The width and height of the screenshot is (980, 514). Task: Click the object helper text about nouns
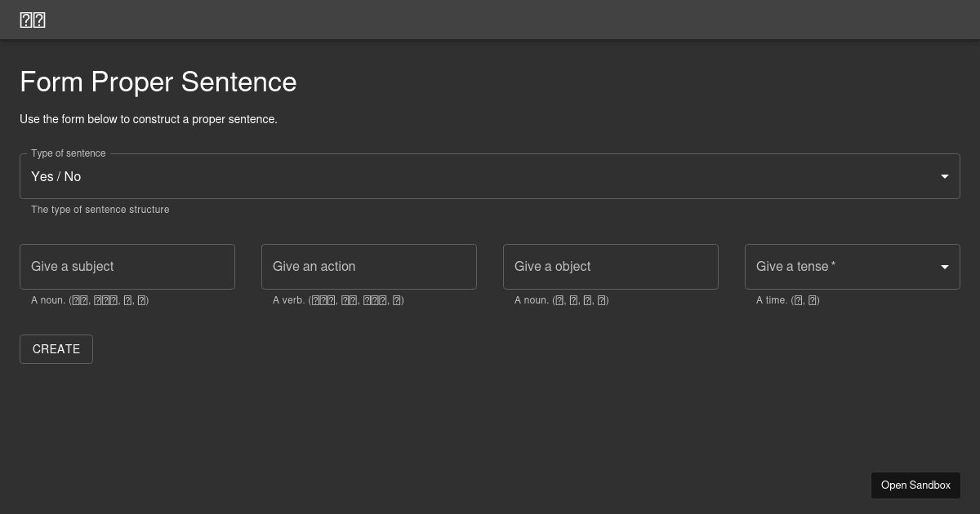(x=561, y=300)
